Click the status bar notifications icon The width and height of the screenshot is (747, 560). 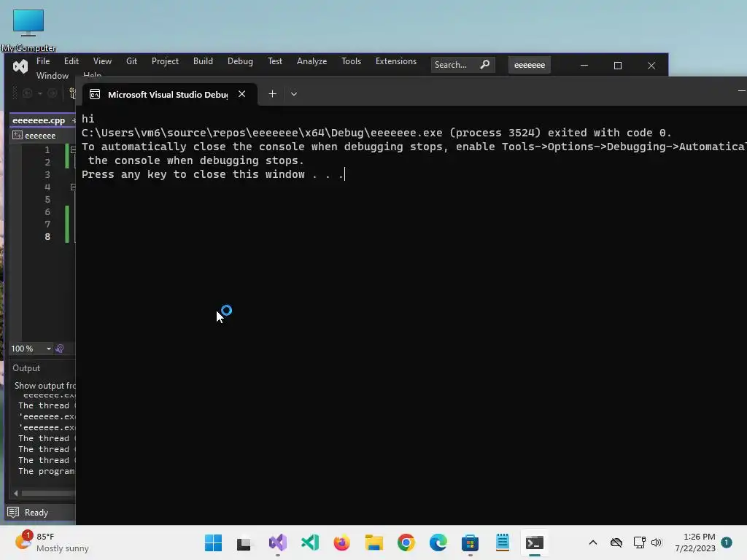point(13,513)
